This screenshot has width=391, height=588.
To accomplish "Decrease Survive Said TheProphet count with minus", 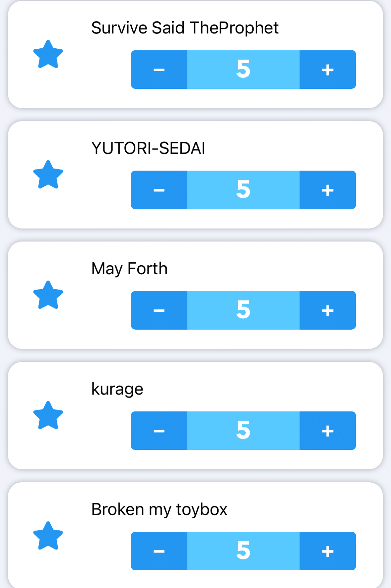I will pos(159,70).
